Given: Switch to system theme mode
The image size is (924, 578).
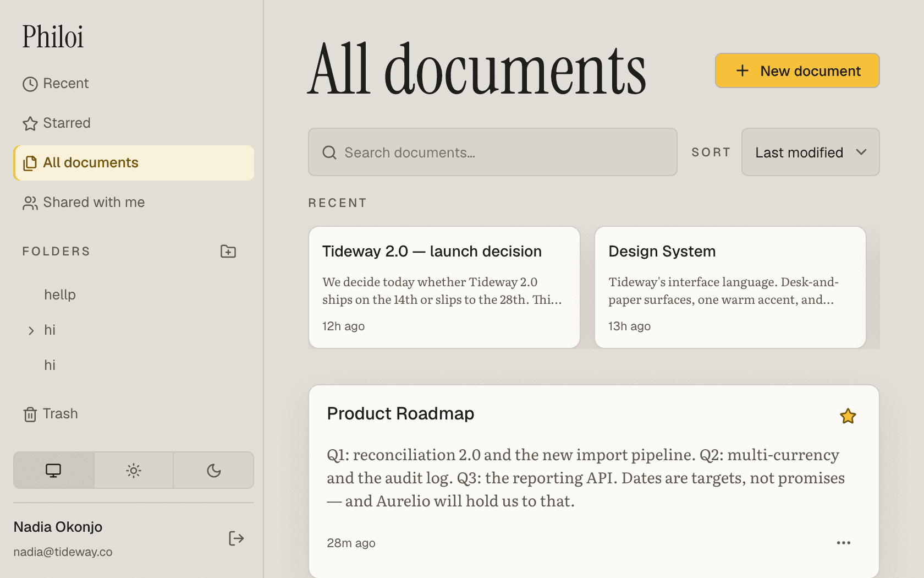Looking at the screenshot, I should pyautogui.click(x=53, y=471).
